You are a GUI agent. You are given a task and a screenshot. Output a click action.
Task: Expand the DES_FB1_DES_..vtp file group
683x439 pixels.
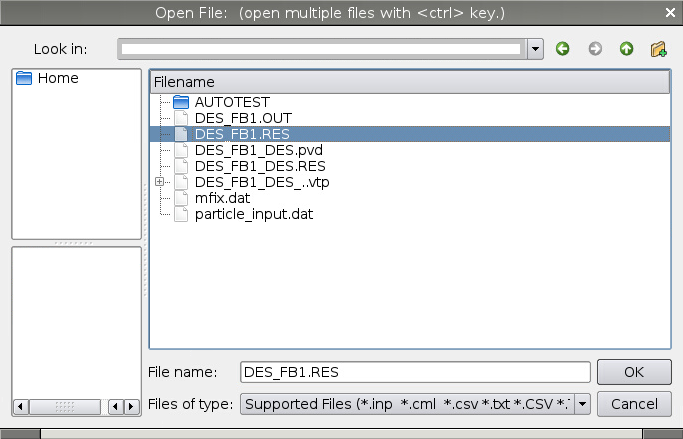[159, 182]
